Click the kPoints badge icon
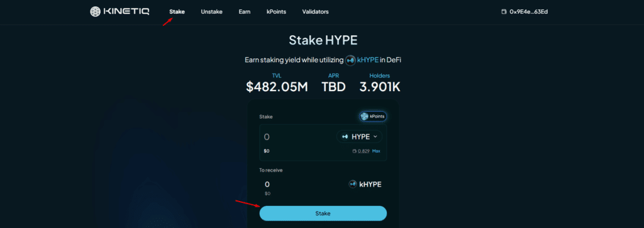Image resolution: width=644 pixels, height=228 pixels. pos(364,116)
